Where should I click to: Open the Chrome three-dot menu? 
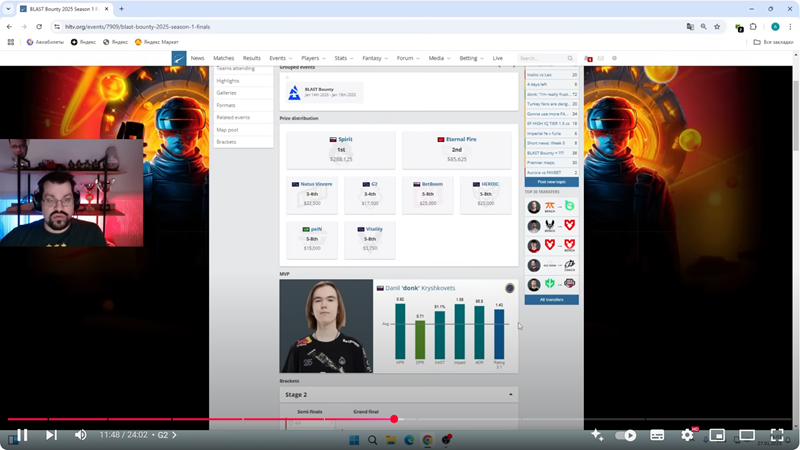790,27
